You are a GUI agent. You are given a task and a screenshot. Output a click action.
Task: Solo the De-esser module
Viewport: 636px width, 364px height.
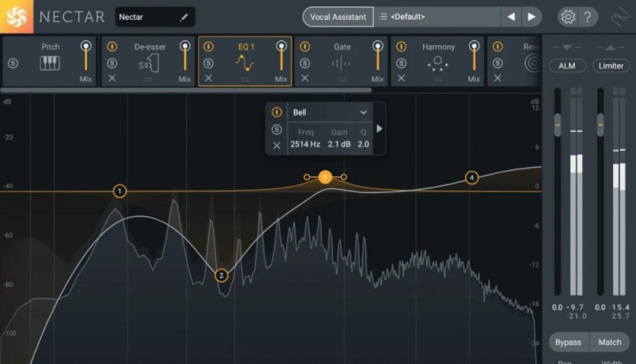tap(112, 63)
